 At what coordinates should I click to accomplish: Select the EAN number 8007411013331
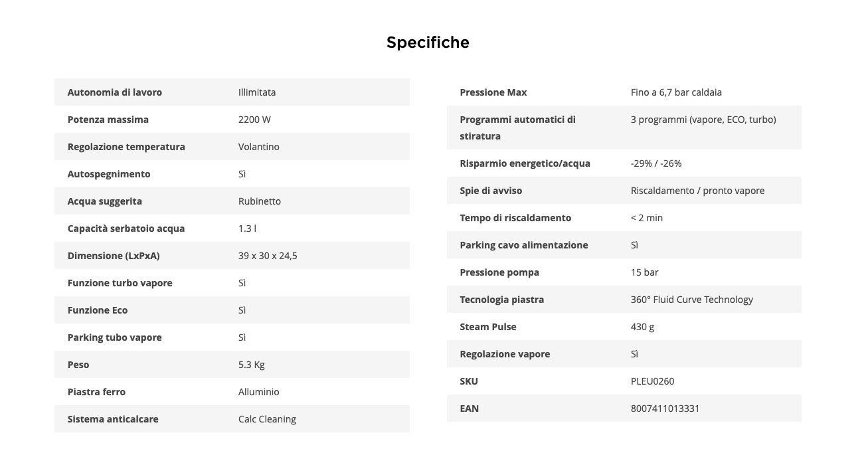tap(665, 409)
